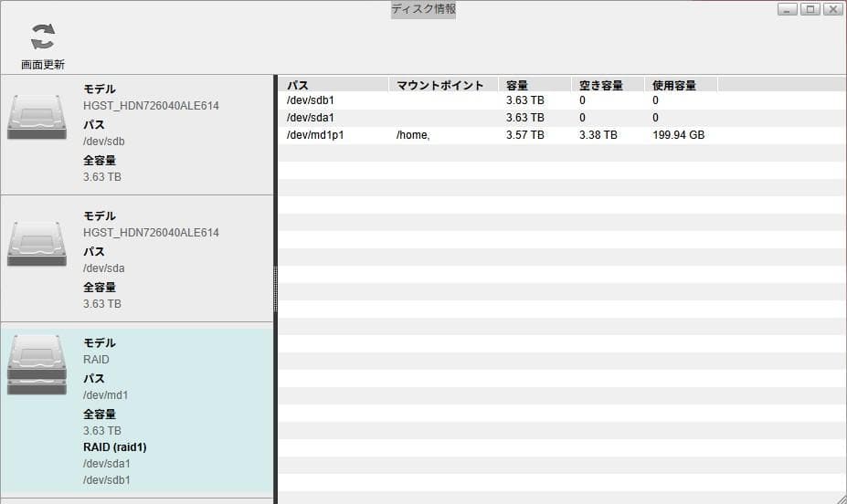
Task: Click the 3.38 TB free space cell
Action: [598, 135]
